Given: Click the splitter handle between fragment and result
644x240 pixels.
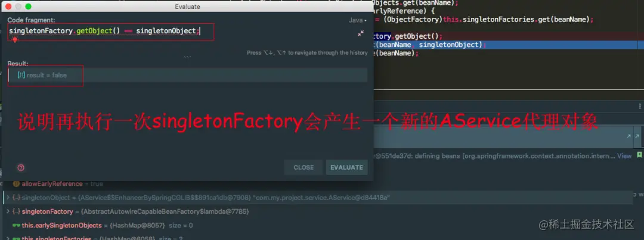Looking at the screenshot, I should [x=187, y=57].
